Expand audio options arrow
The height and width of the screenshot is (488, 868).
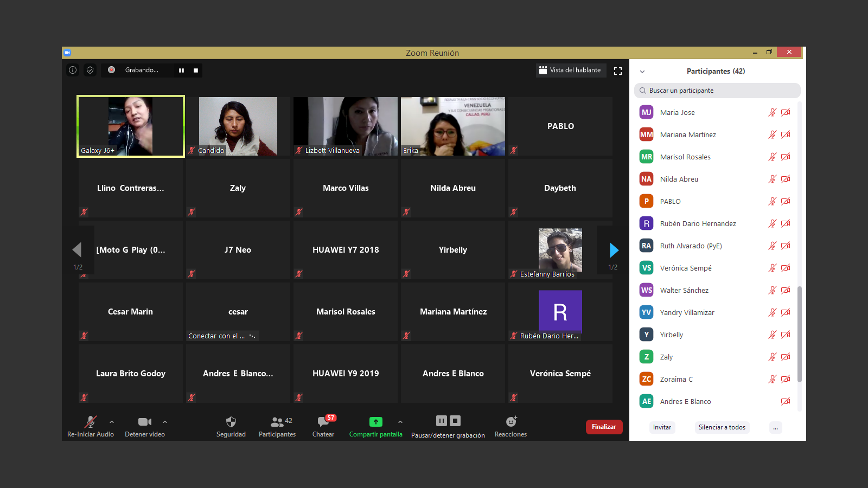112,421
